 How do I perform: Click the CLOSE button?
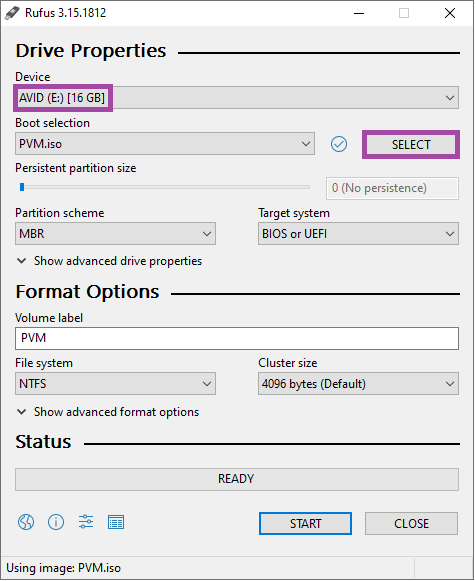[x=411, y=524]
